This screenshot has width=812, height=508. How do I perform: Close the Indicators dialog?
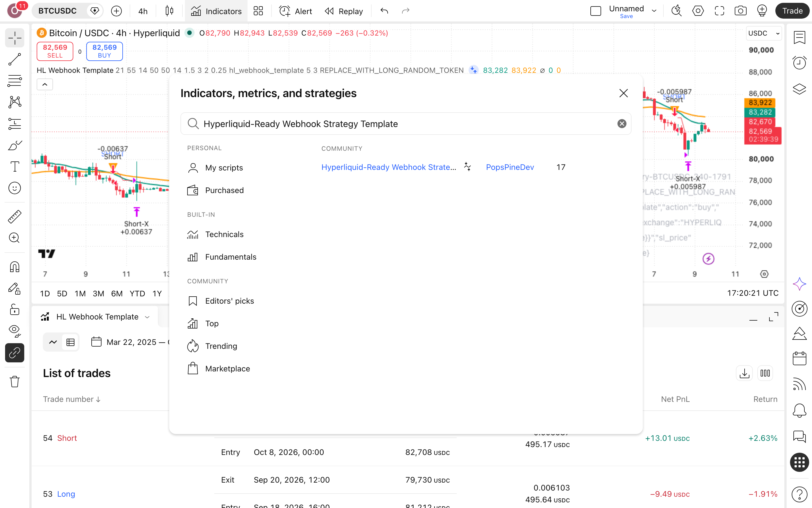pyautogui.click(x=623, y=93)
